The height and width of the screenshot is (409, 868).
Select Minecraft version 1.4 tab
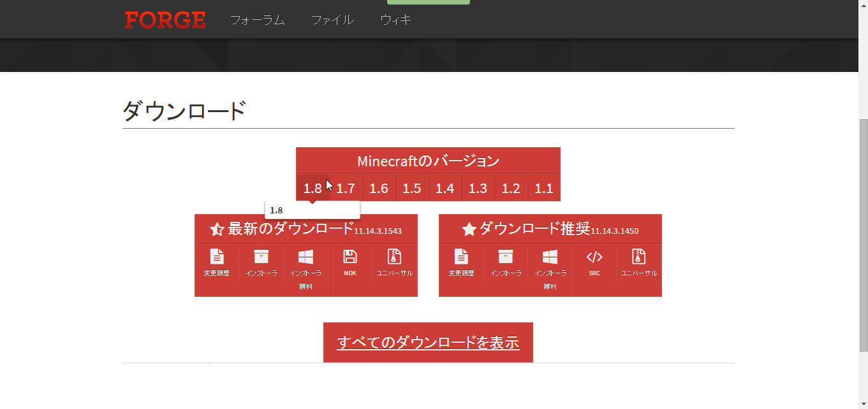(445, 188)
